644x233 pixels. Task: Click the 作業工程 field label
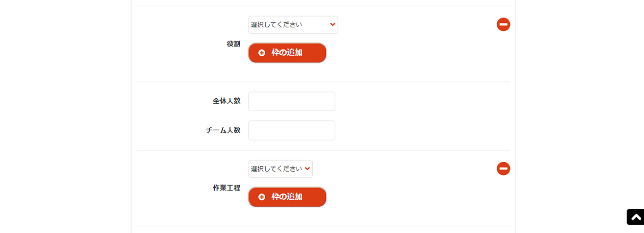click(226, 188)
